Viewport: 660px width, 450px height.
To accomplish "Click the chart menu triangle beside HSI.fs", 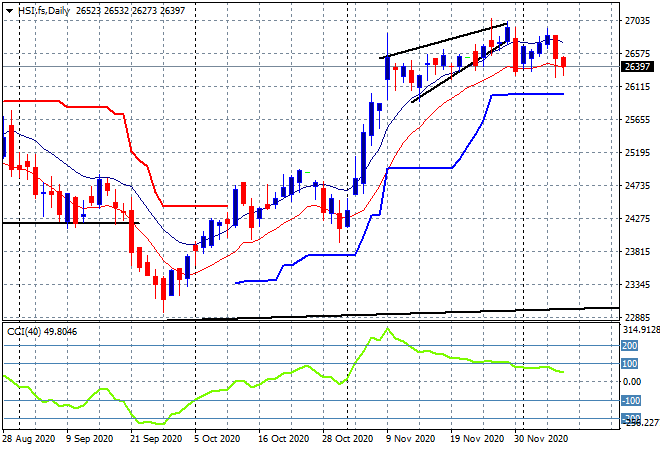I will tap(9, 11).
